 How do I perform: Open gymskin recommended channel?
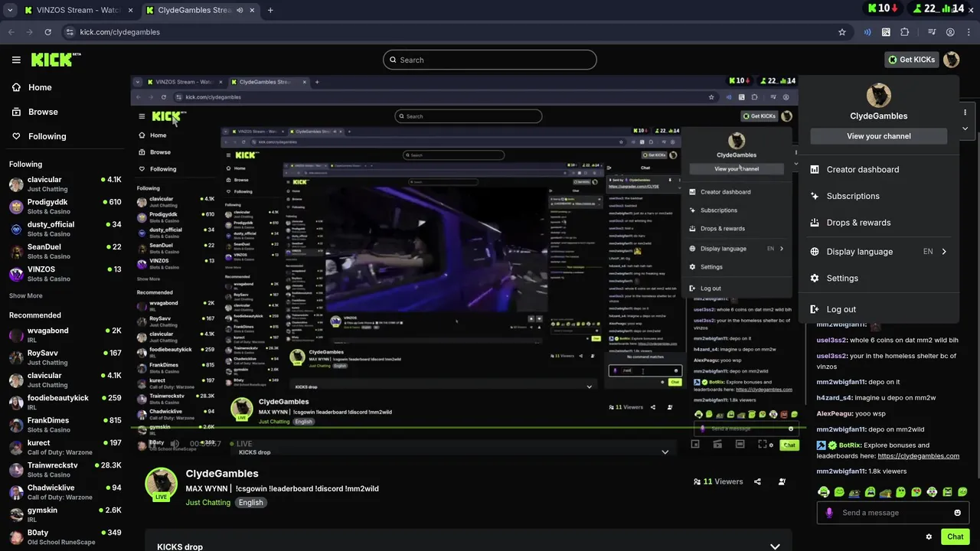[x=65, y=514]
